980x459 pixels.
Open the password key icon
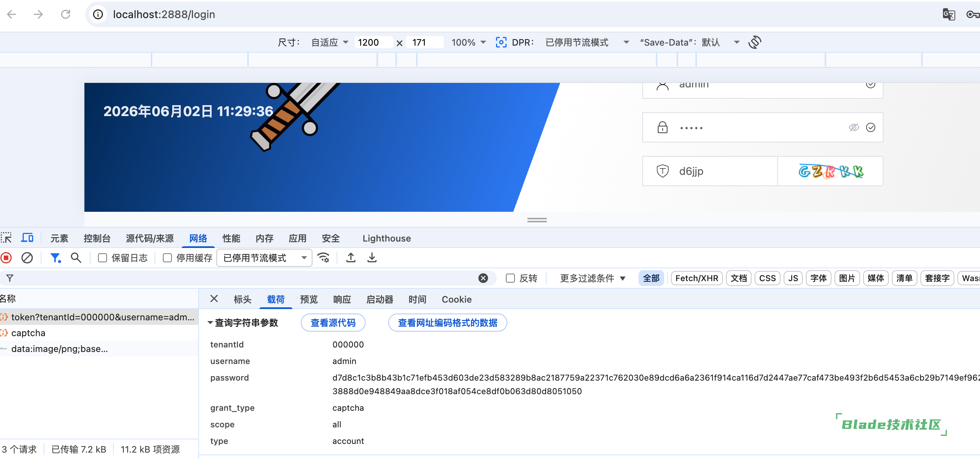[973, 14]
